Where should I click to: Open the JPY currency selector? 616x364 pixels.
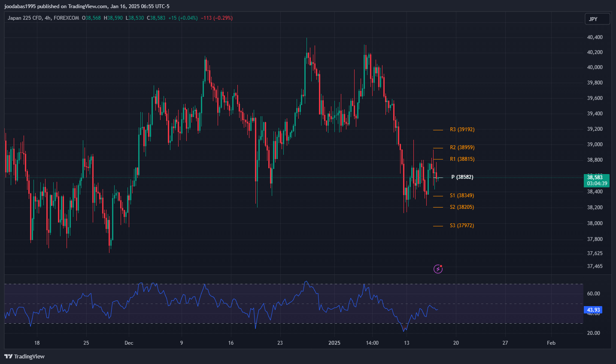coord(597,19)
